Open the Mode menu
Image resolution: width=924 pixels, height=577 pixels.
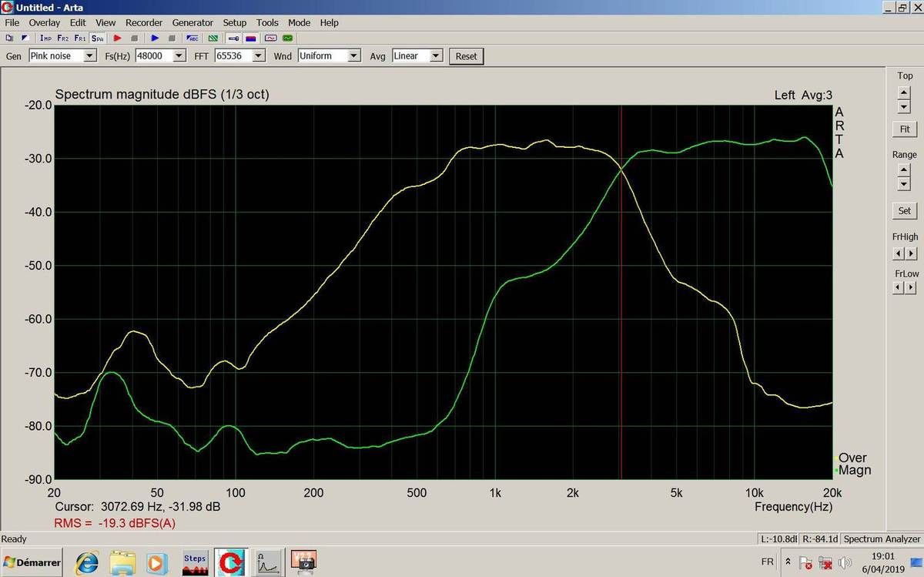coord(300,22)
